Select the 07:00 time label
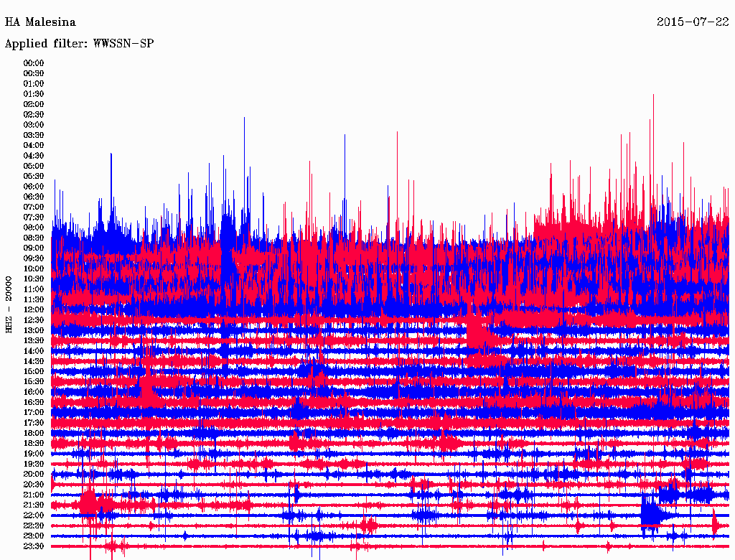The width and height of the screenshot is (735, 560). tap(34, 207)
